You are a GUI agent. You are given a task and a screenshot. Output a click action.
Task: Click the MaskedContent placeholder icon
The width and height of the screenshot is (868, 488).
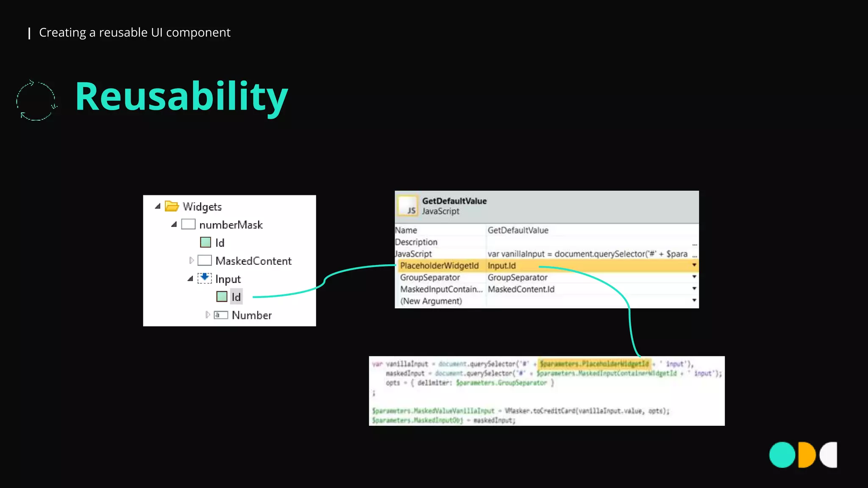click(x=205, y=260)
